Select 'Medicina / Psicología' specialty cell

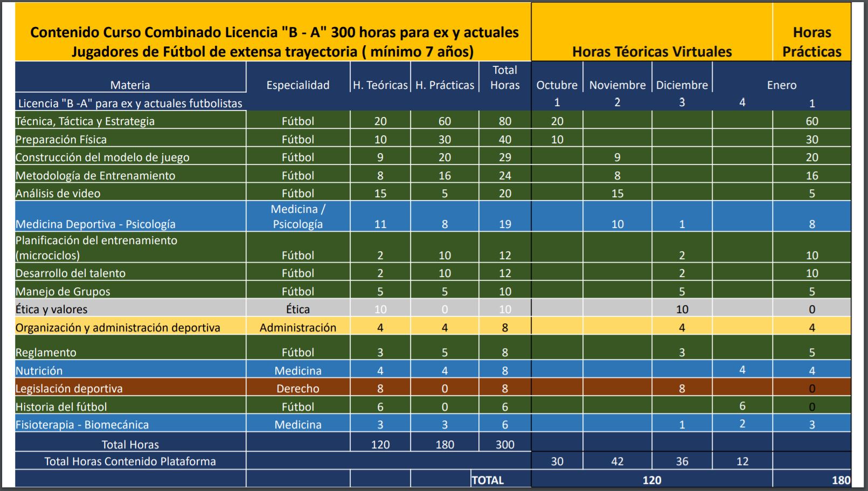click(298, 216)
